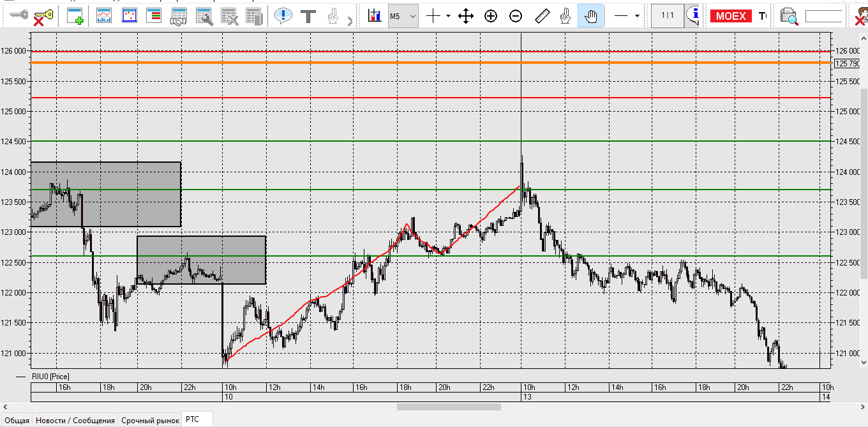Edit table settings with the wrench icon
Screen dimensions: 868x427
coord(204,16)
